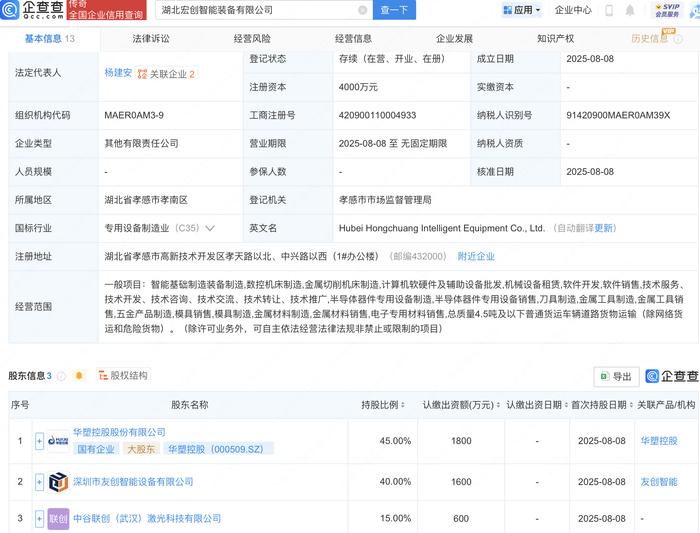Switch to 历史信息 tab
The height and width of the screenshot is (533, 700).
coord(650,38)
